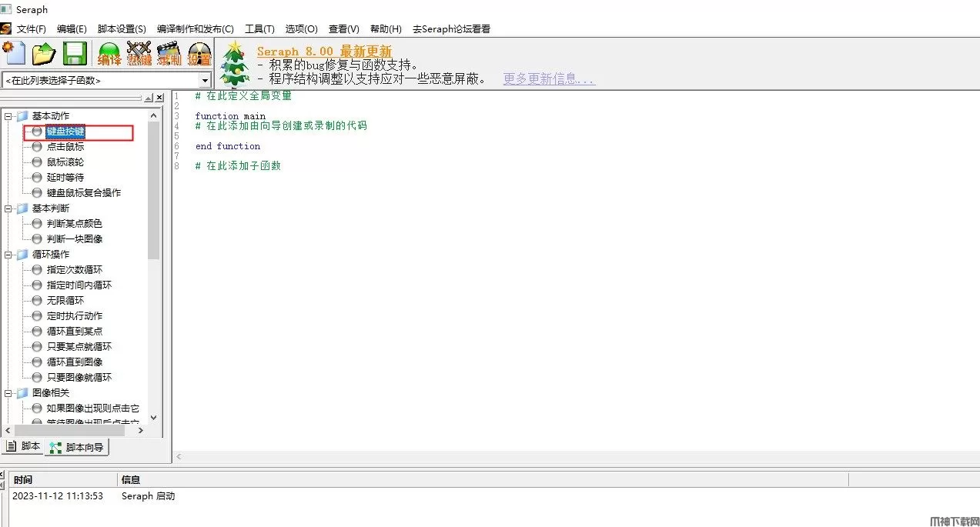Click the Seraph app icon beside 文件 menu
980x527 pixels.
(x=6, y=28)
